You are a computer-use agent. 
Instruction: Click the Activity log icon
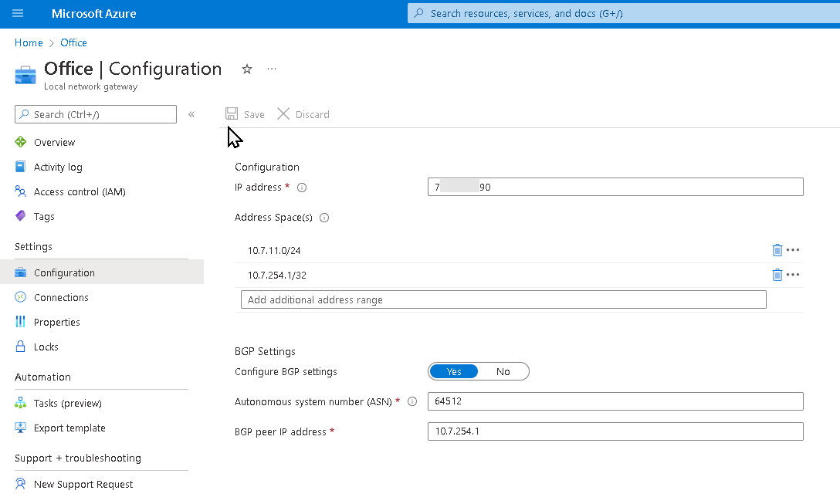point(20,167)
